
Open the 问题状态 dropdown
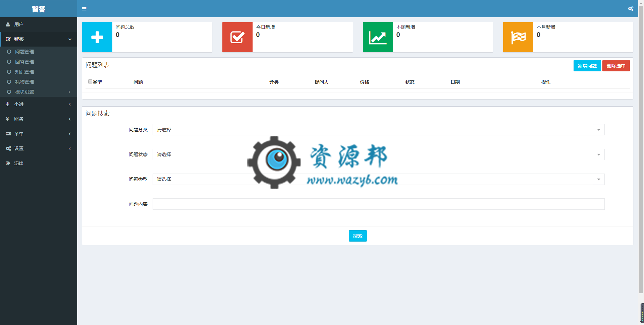tap(378, 154)
